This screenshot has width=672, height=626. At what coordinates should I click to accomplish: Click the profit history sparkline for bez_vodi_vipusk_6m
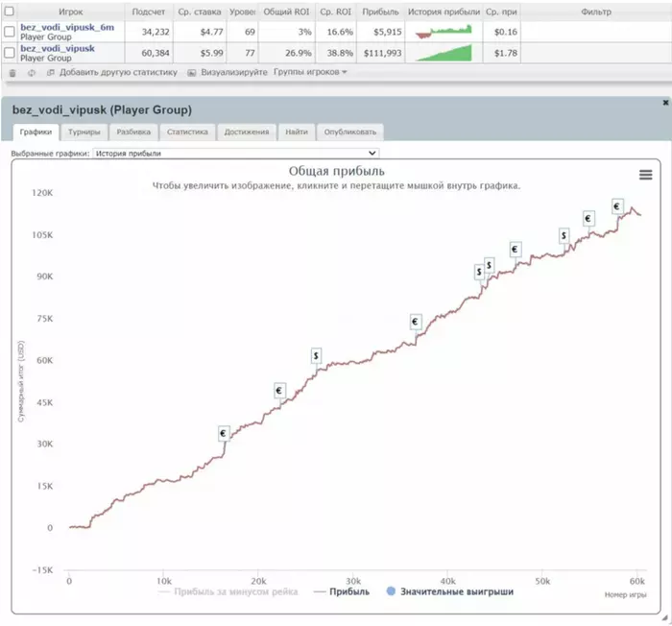[444, 32]
